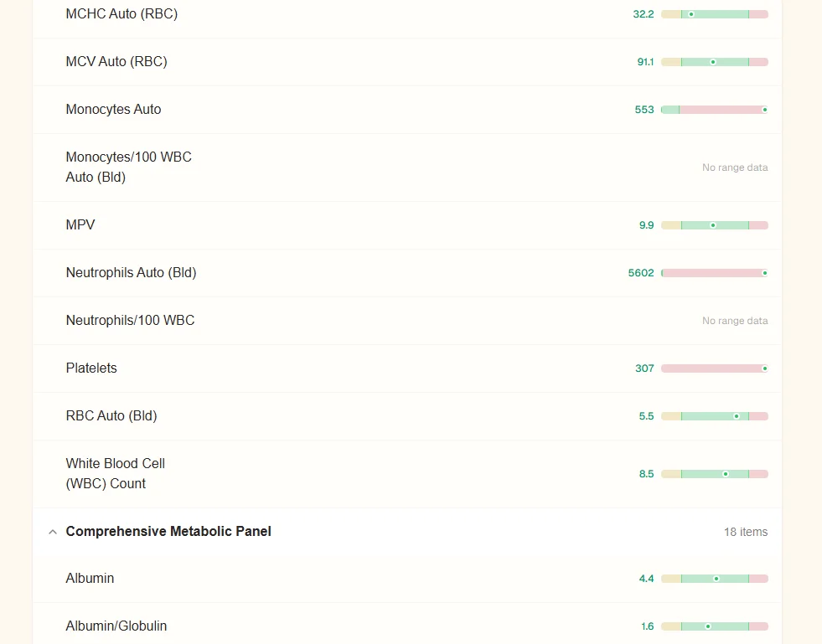Click the Albumin value 4.4
This screenshot has height=644, width=822.
pos(646,579)
